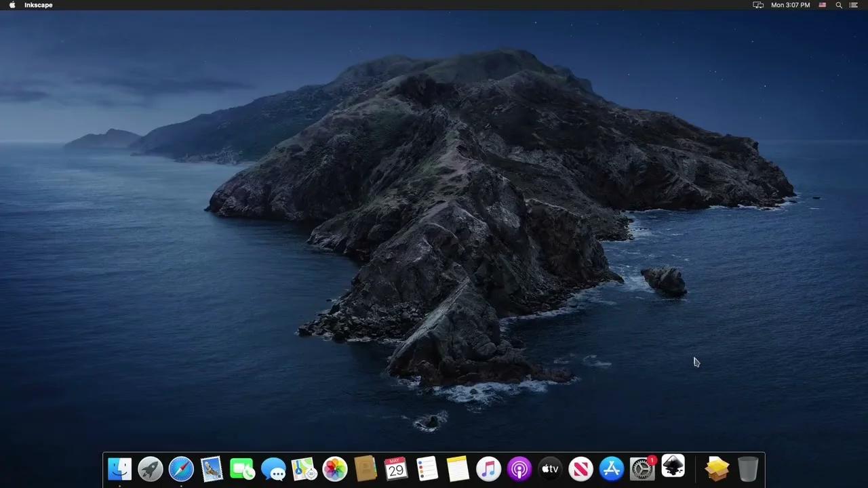Open Finder from the Dock

119,468
